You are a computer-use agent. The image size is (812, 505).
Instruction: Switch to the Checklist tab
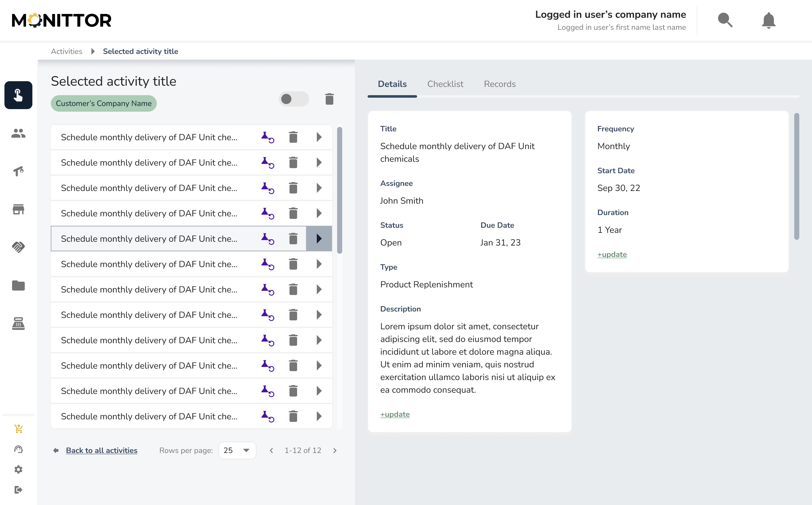tap(445, 84)
